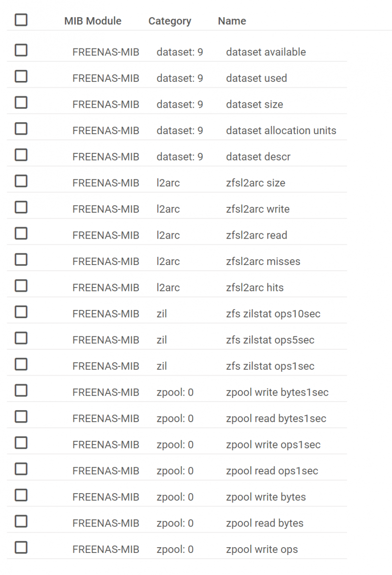Screen dimensions: 392x575
Task: Check zfs zilstat ops10sec checkbox
Action: [21, 312]
